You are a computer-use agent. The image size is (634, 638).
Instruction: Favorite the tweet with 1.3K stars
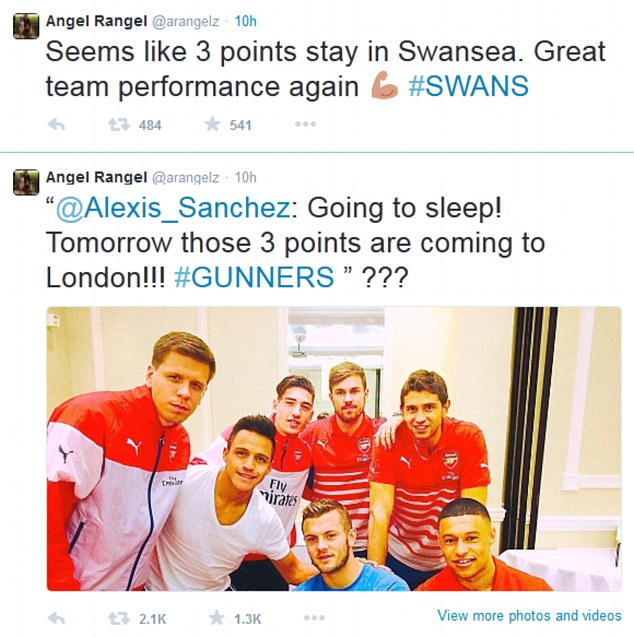pyautogui.click(x=216, y=618)
